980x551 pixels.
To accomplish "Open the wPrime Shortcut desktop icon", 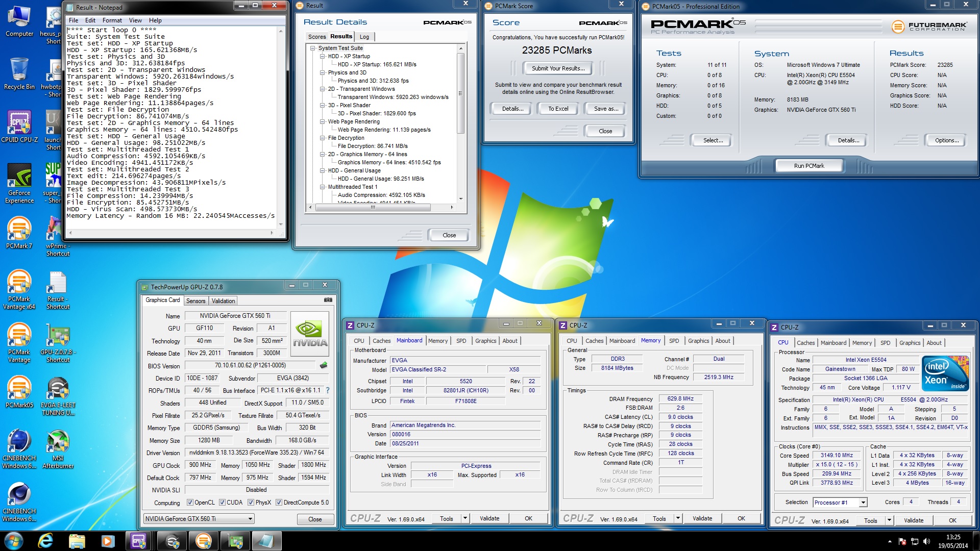I will (58, 237).
